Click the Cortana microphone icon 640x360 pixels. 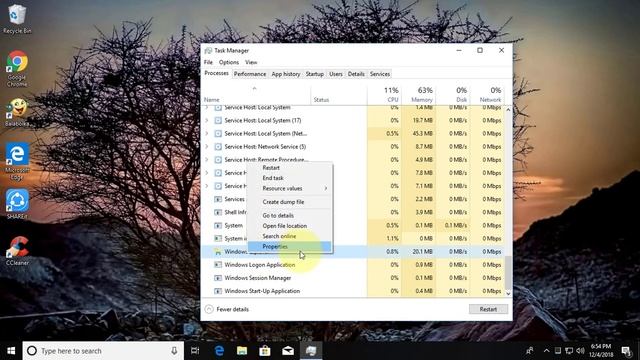coord(174,351)
